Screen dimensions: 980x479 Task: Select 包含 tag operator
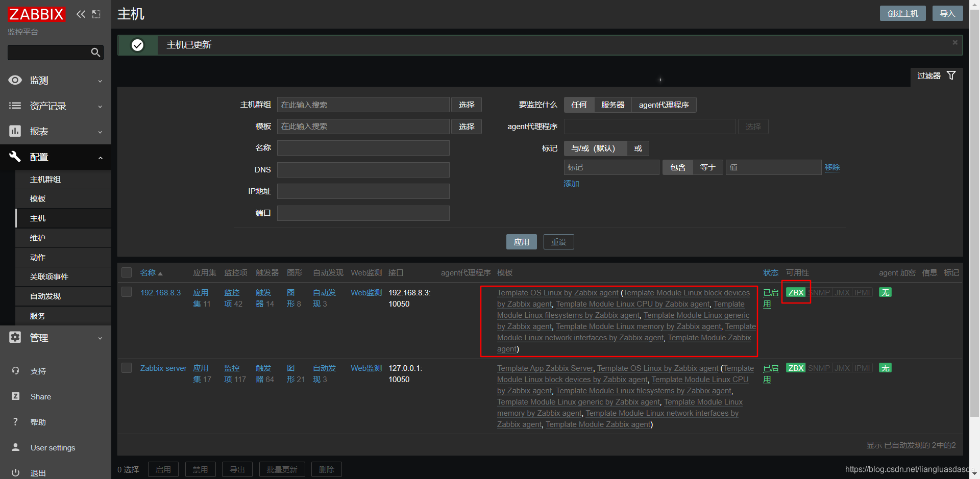[x=678, y=167]
